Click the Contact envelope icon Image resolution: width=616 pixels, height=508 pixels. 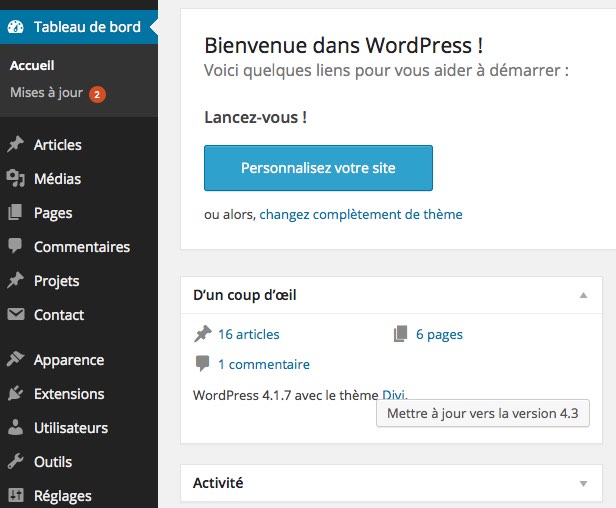pos(15,314)
